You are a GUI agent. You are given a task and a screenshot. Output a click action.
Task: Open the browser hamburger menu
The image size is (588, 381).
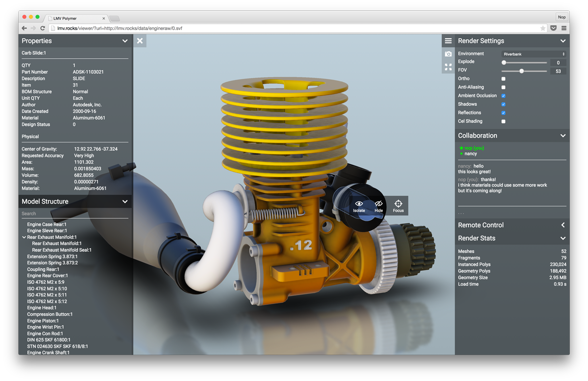click(x=564, y=28)
